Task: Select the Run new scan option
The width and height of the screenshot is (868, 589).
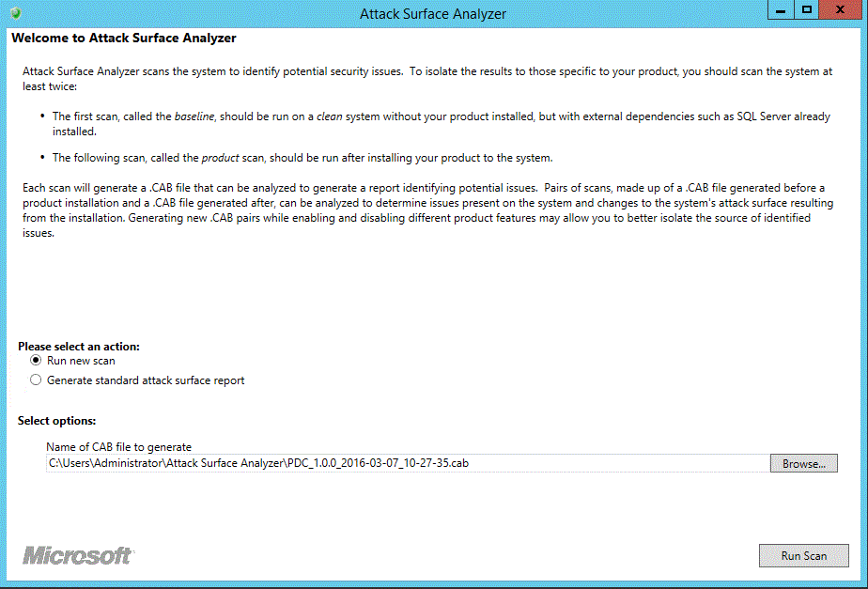Action: [37, 361]
